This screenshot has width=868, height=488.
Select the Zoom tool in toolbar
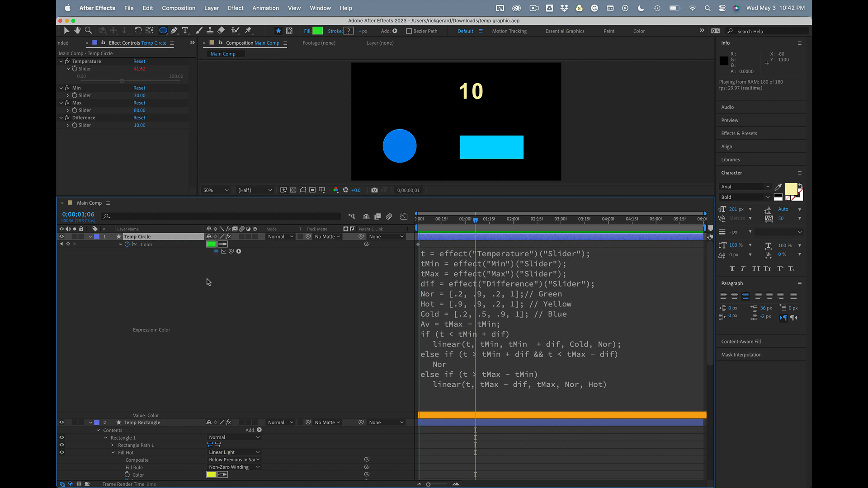pyautogui.click(x=89, y=30)
